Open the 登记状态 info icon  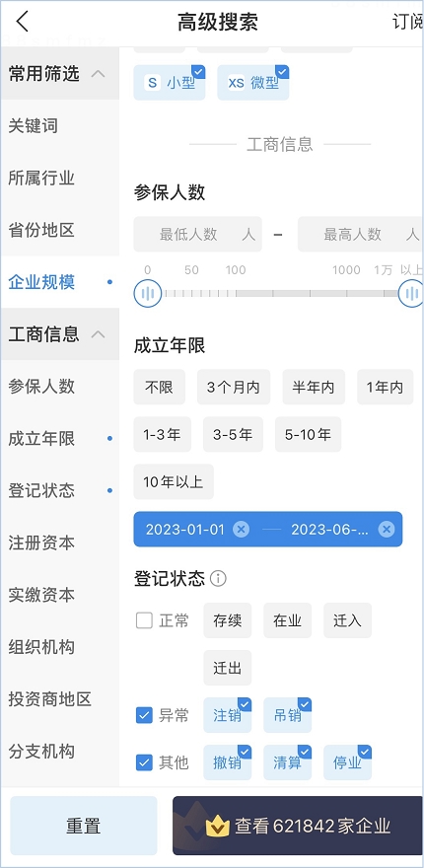[x=219, y=579]
